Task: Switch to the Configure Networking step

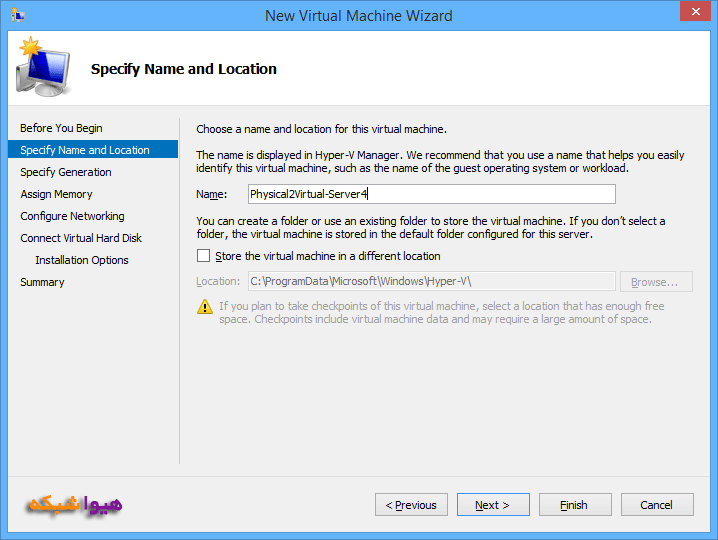Action: (x=72, y=216)
